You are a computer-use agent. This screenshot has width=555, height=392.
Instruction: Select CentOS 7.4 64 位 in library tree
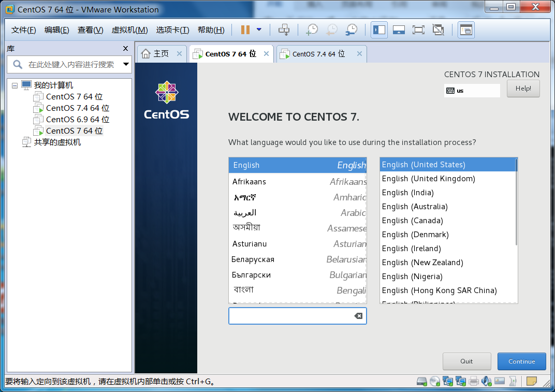tap(71, 108)
